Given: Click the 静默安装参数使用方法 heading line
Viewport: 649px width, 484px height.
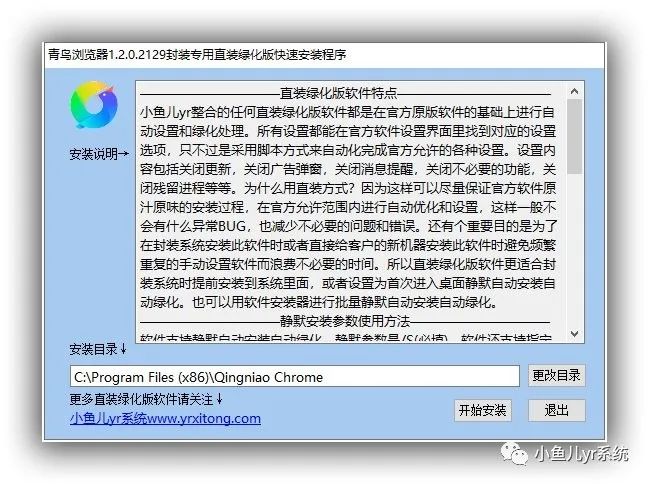Looking at the screenshot, I should tap(345, 321).
